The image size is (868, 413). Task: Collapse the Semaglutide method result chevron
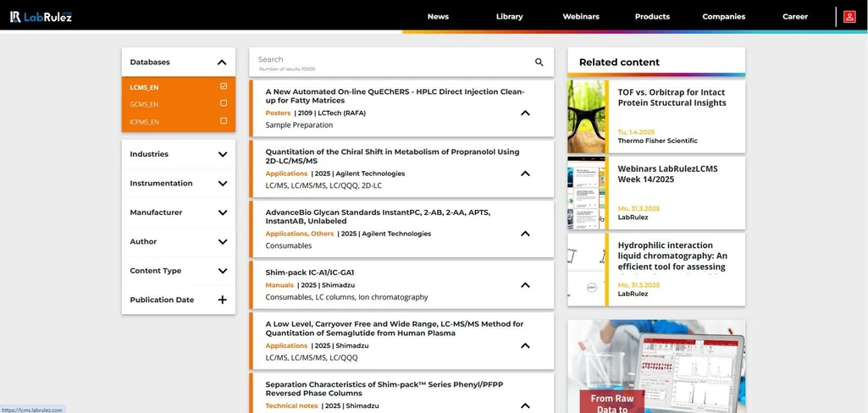(525, 345)
